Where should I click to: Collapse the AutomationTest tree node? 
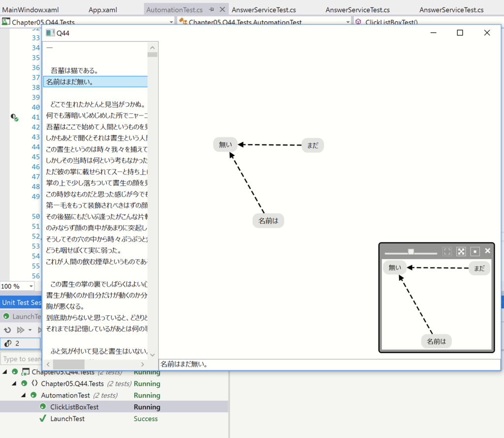pyautogui.click(x=24, y=395)
